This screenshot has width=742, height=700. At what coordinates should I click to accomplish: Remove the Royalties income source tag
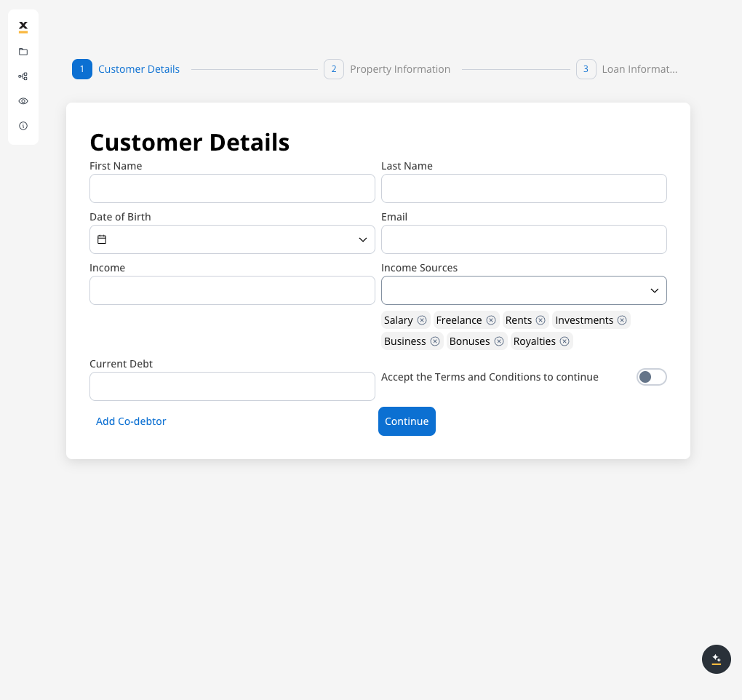565,341
